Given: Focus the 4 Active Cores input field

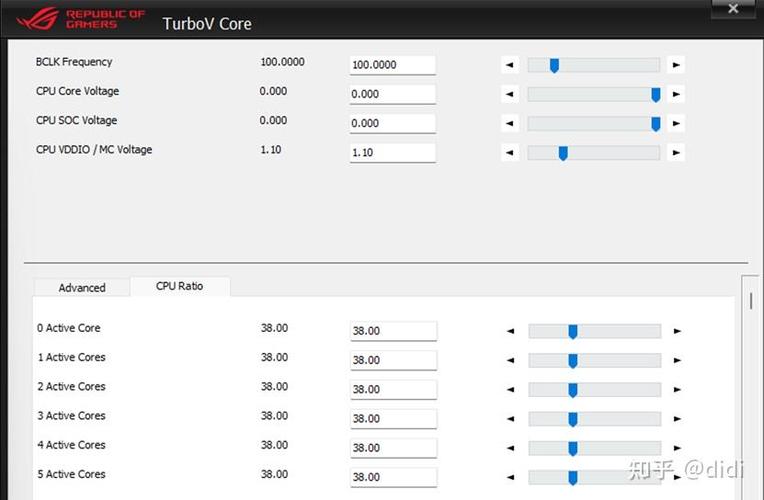Looking at the screenshot, I should point(393,448).
